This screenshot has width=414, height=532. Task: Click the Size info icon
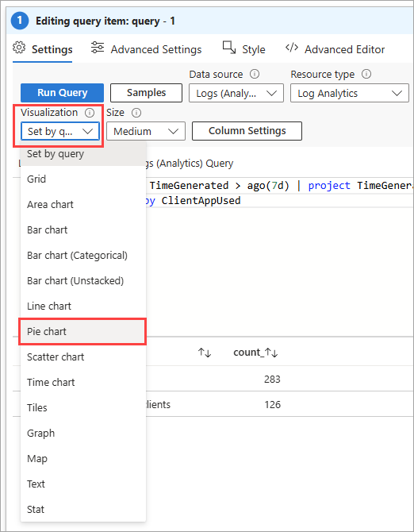pos(136,113)
